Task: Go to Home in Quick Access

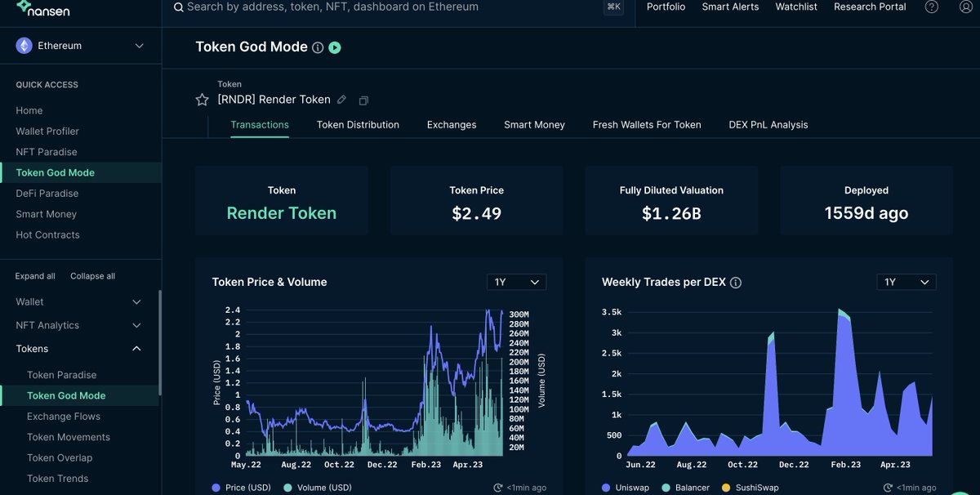Action: [29, 110]
